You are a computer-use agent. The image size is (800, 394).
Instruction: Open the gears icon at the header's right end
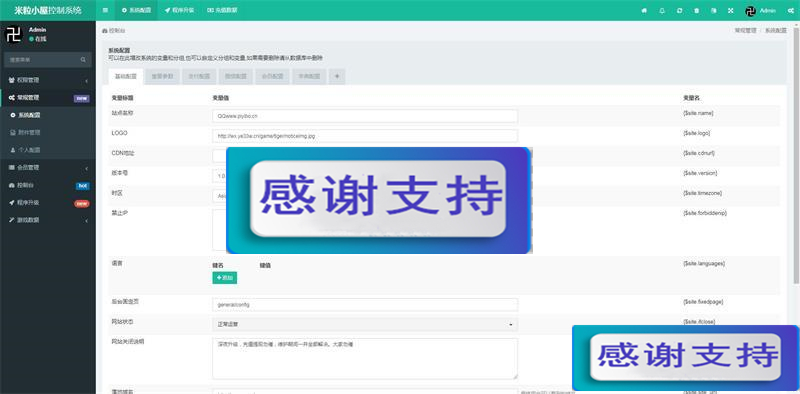790,10
